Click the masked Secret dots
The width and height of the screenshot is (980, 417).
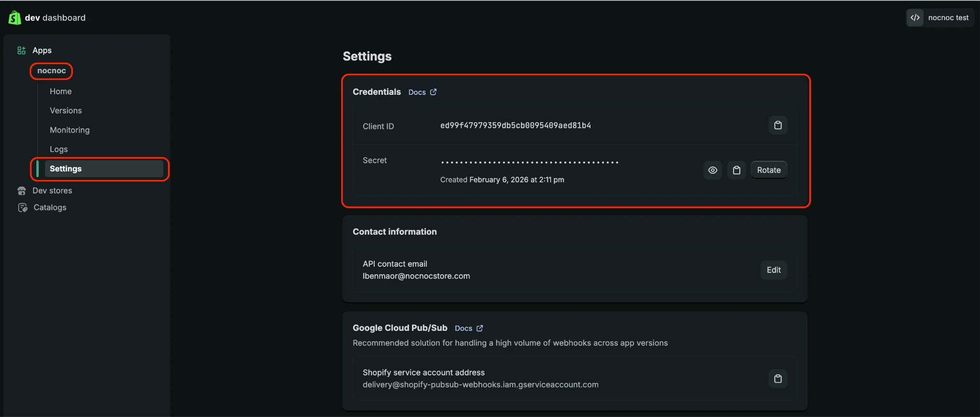530,162
